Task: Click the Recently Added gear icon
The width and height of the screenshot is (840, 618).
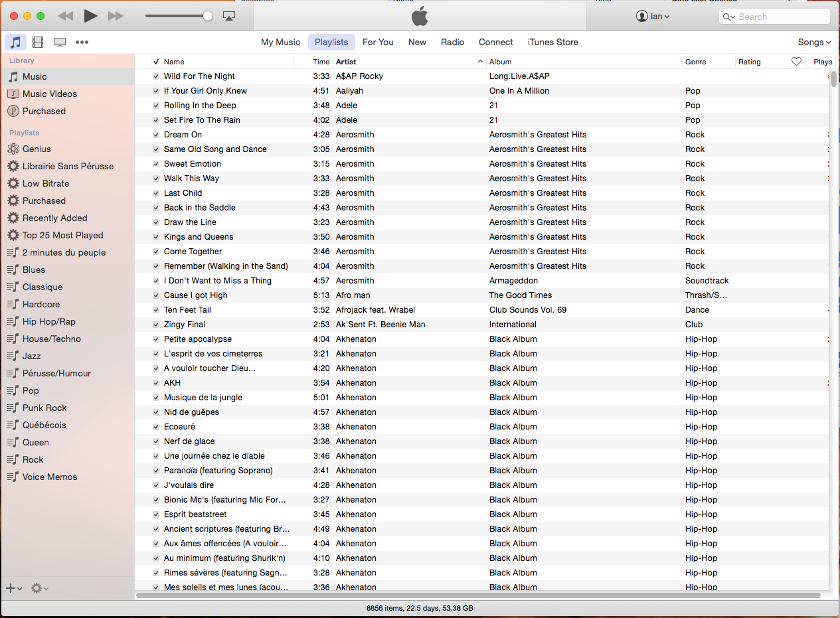Action: pos(13,218)
